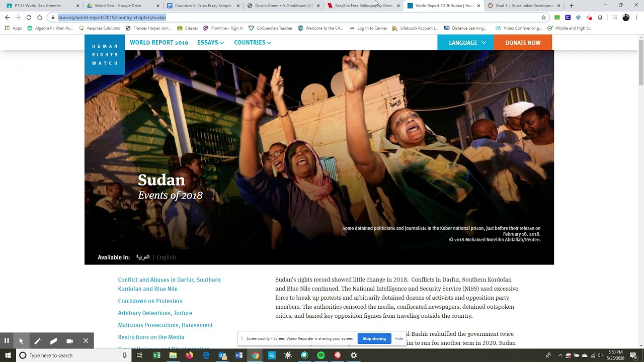The width and height of the screenshot is (644, 362).
Task: Open Firefox from the taskbar
Action: tap(189, 355)
